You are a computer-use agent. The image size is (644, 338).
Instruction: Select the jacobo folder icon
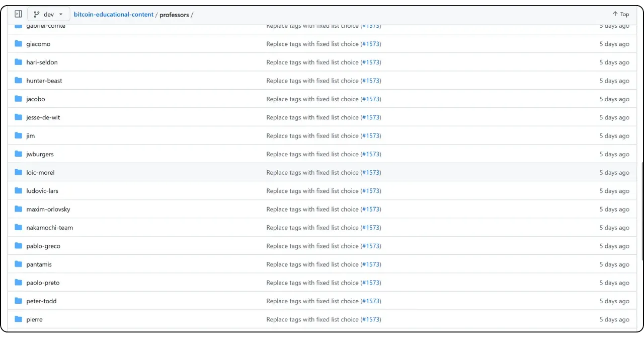point(19,99)
